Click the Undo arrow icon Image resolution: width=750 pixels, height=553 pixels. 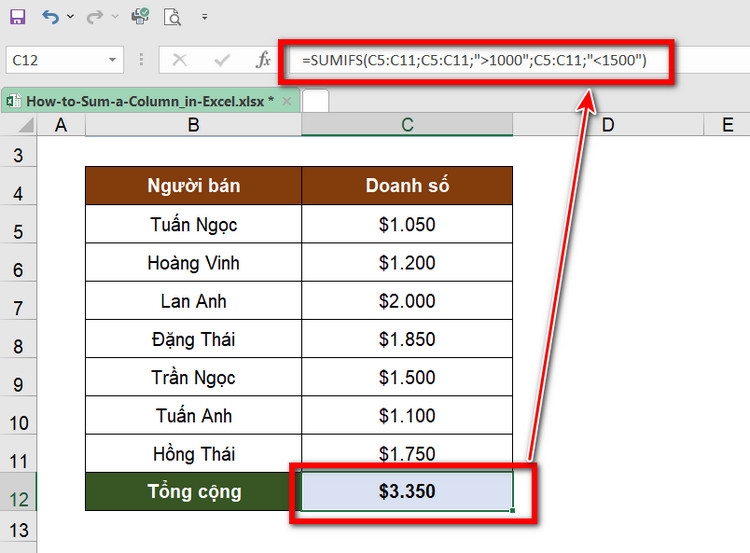(x=50, y=17)
